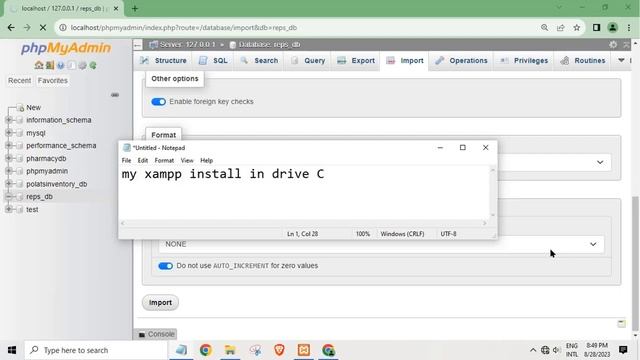
Task: Click Notepad taskbar icon
Action: tap(181, 350)
